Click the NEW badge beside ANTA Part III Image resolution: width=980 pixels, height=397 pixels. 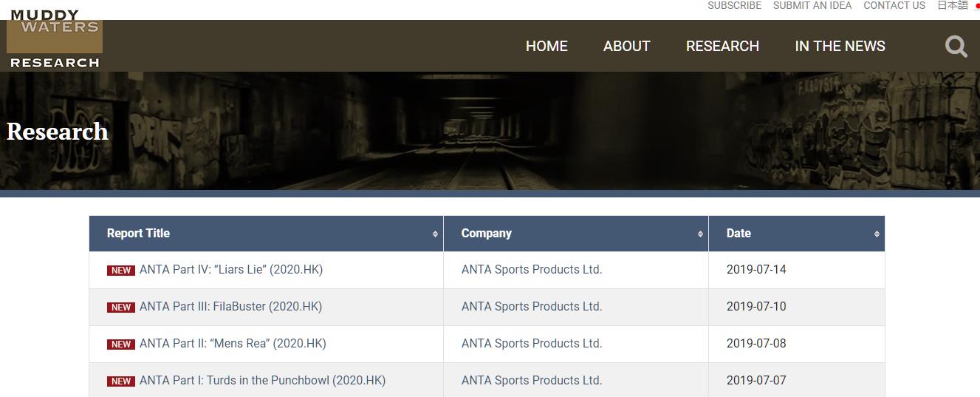pyautogui.click(x=121, y=308)
